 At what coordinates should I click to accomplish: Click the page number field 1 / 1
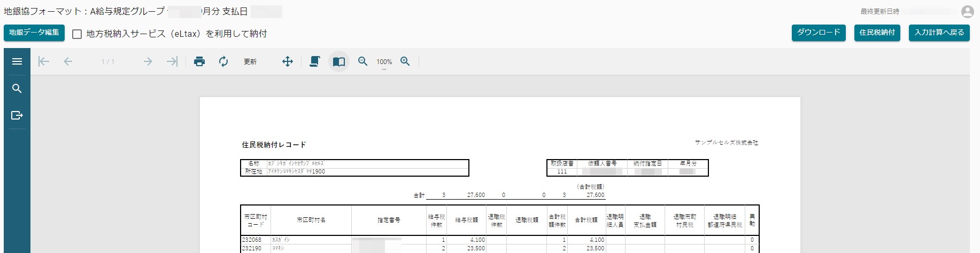coord(108,62)
